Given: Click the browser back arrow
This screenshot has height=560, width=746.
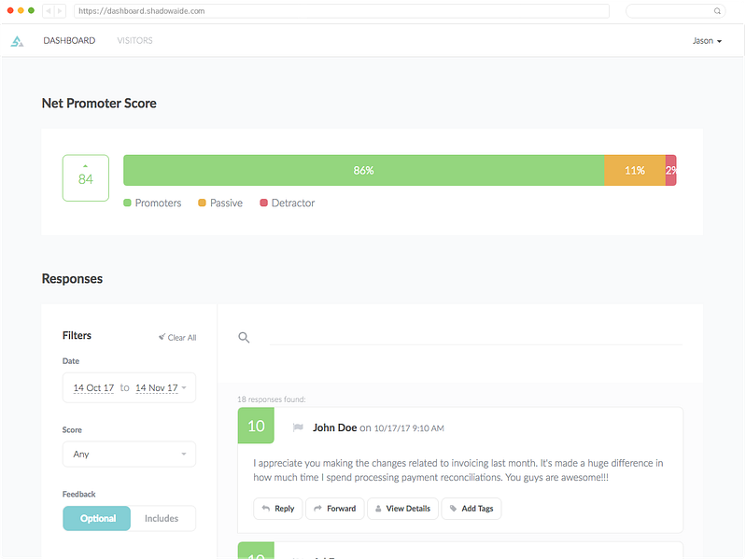Looking at the screenshot, I should (x=48, y=10).
